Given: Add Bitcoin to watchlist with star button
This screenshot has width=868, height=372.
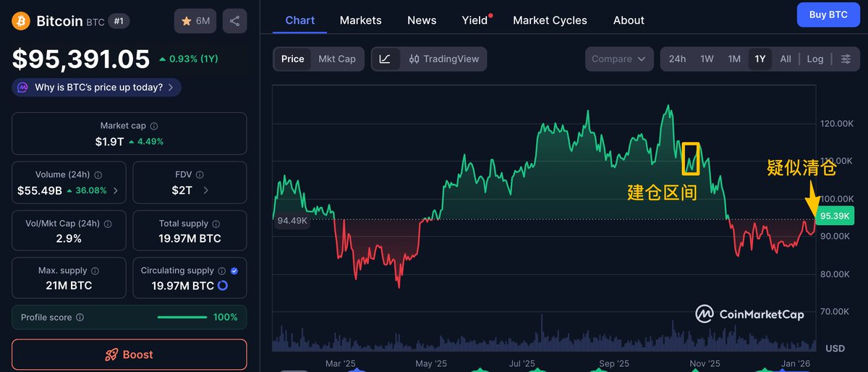Looking at the screenshot, I should 195,21.
